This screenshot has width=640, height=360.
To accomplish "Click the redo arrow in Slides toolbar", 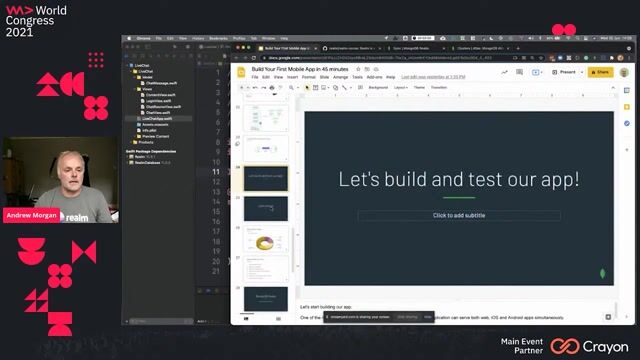I will click(263, 87).
